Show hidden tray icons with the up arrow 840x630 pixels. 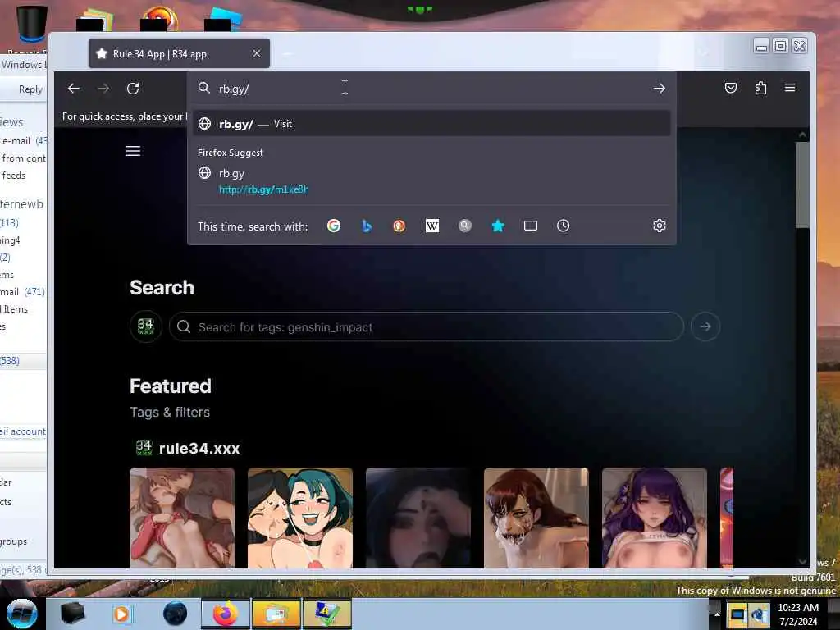click(x=717, y=614)
